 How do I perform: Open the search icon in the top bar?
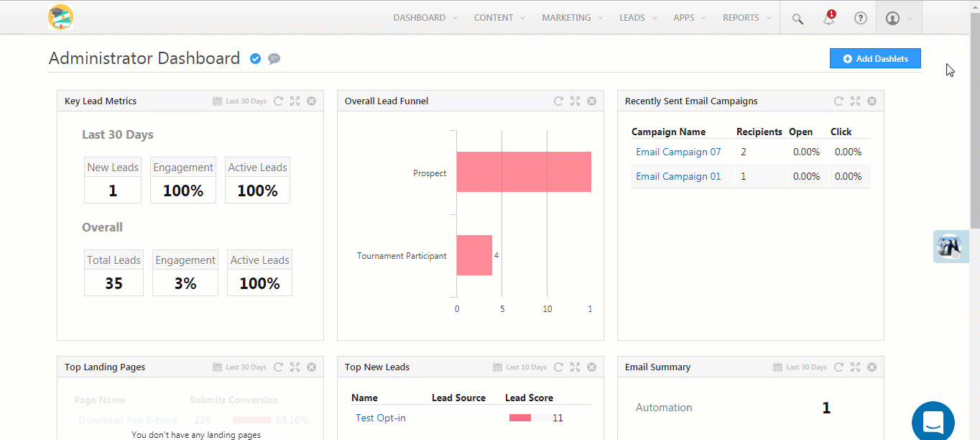797,18
